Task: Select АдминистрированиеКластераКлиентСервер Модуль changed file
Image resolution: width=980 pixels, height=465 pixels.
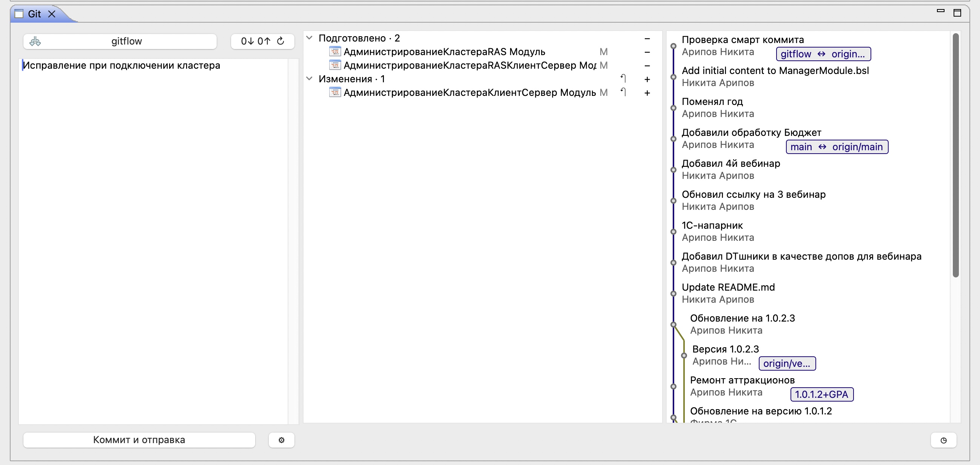Action: pyautogui.click(x=470, y=92)
